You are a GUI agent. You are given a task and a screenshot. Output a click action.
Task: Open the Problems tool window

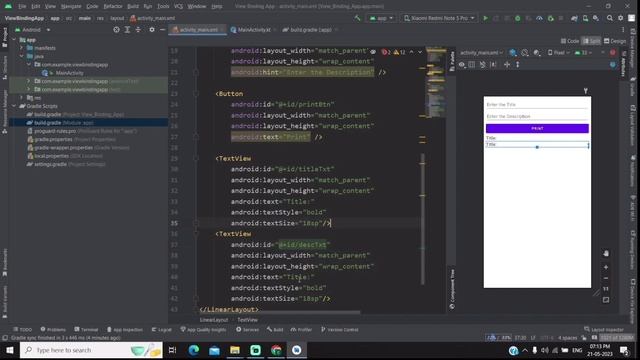(53, 329)
